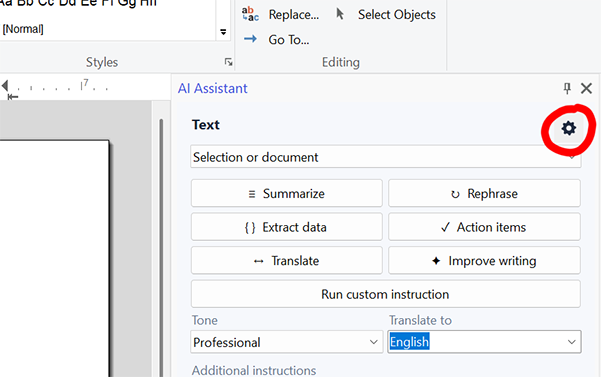
Task: Pin the AI Assistant panel
Action: [x=567, y=89]
